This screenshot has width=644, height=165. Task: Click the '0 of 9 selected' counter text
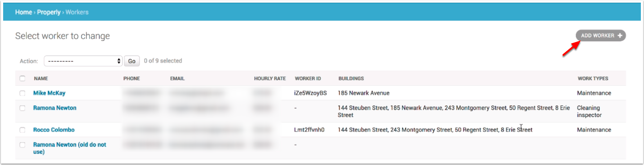click(x=163, y=61)
